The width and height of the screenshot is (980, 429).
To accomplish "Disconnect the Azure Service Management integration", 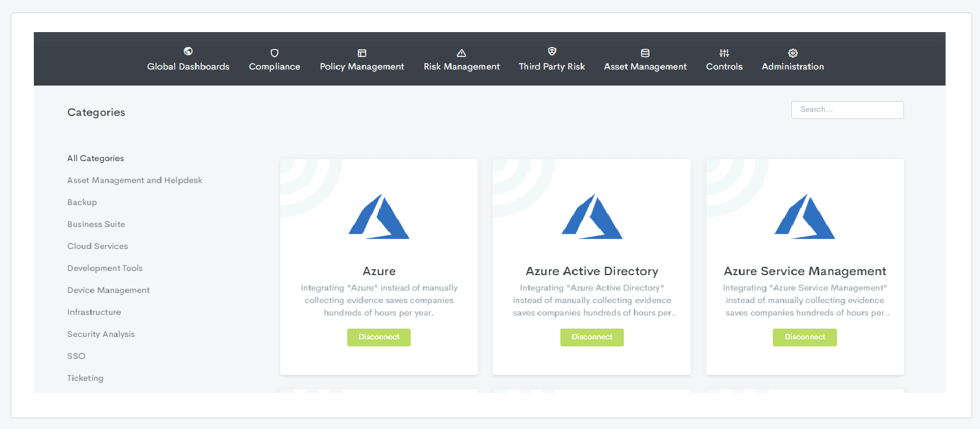I will click(x=805, y=337).
